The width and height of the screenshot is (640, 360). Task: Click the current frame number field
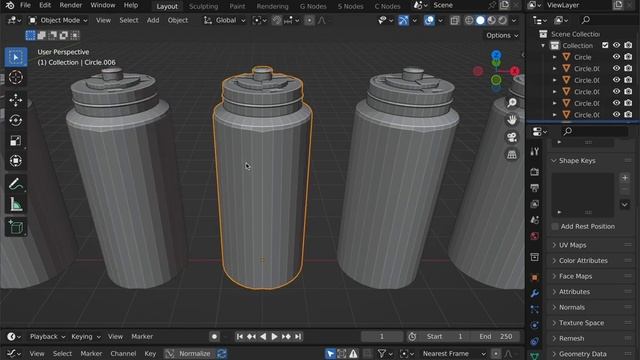point(382,336)
